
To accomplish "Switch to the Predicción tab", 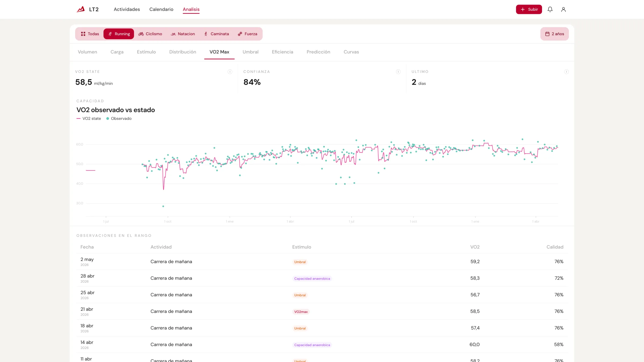I will (x=318, y=52).
